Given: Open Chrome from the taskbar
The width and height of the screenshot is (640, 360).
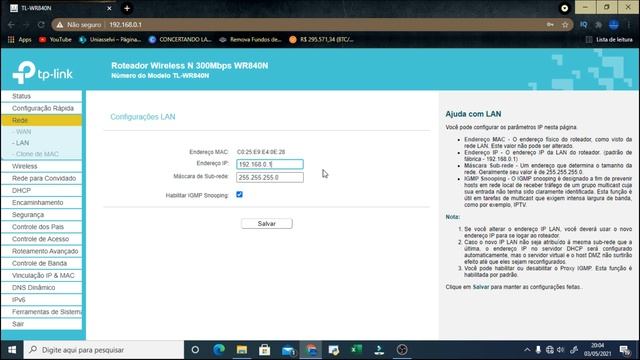Looking at the screenshot, I should tap(311, 350).
